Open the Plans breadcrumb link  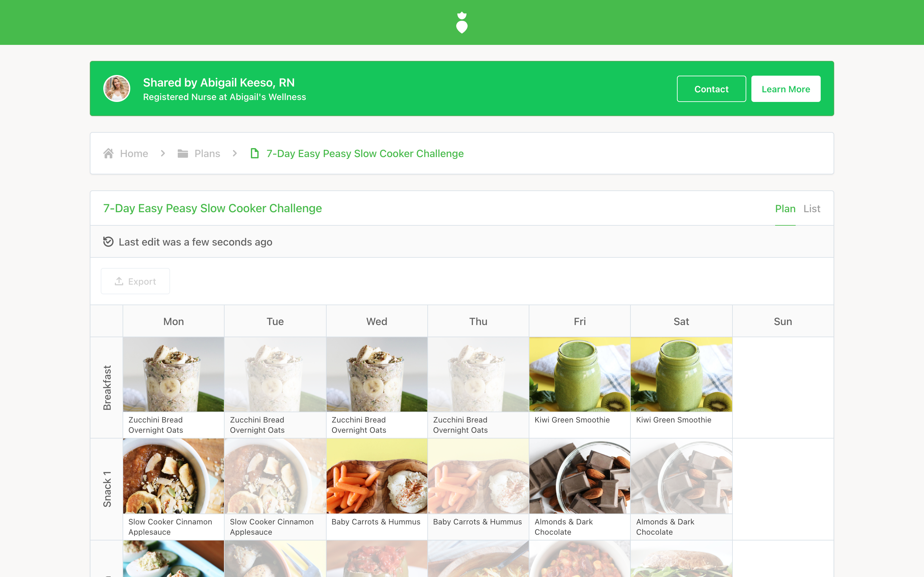pyautogui.click(x=207, y=154)
